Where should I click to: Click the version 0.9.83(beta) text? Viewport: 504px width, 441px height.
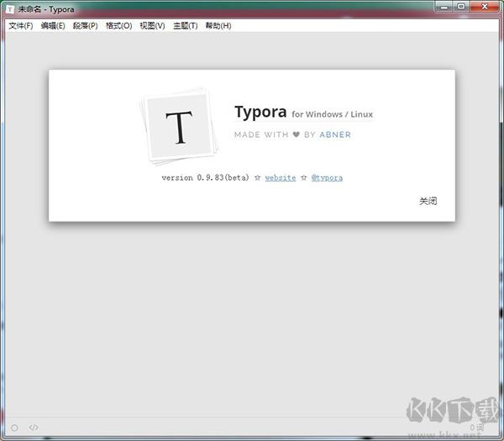[205, 178]
